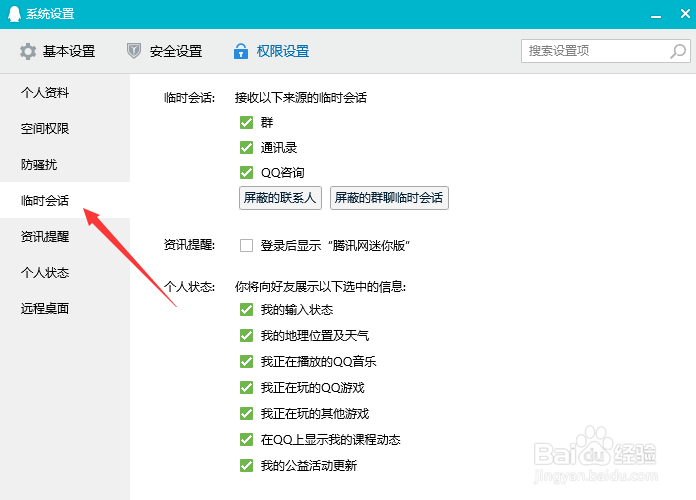The image size is (696, 500).
Task: Toggle 我正在玩的QQ游戏 checkbox
Action: click(x=246, y=388)
